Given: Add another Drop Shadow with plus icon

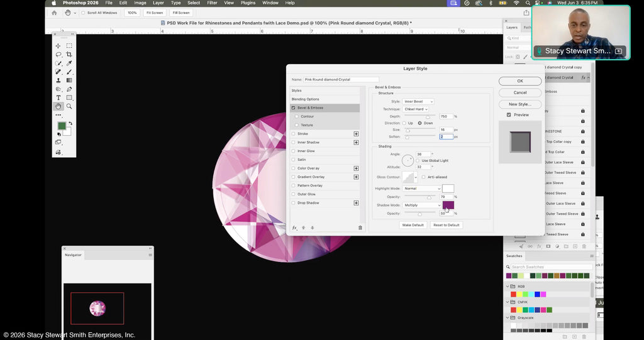Looking at the screenshot, I should tap(356, 203).
